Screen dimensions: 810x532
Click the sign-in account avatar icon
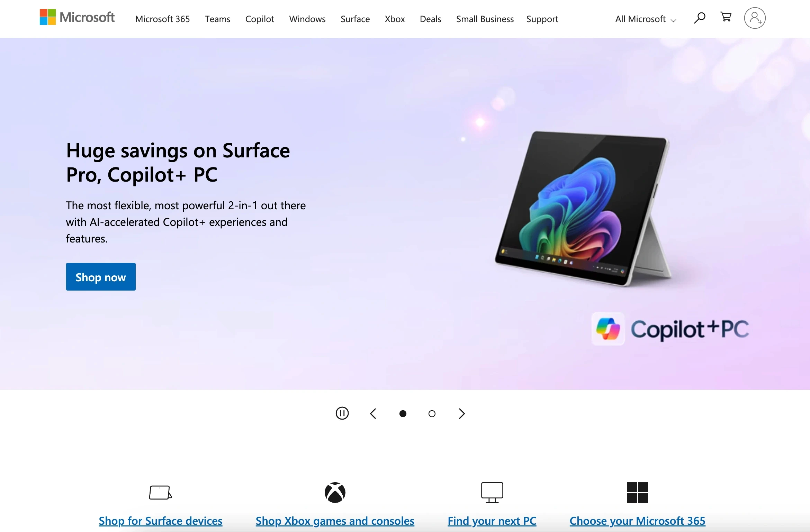755,18
